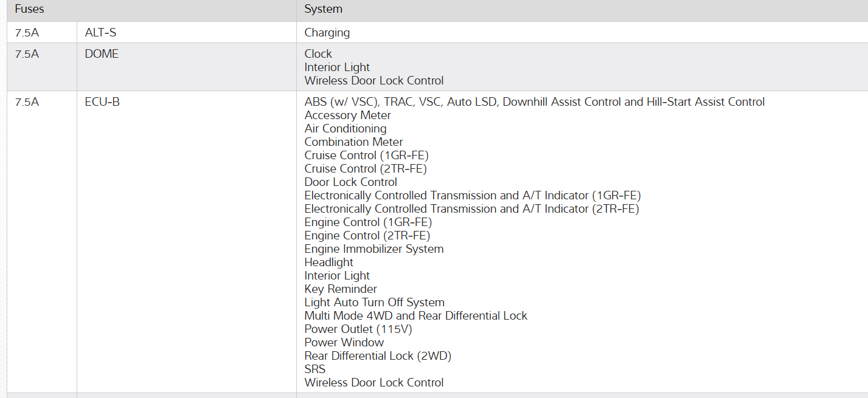868x398 pixels.
Task: Click the 7.5A rating beside ALT-S
Action: point(27,33)
